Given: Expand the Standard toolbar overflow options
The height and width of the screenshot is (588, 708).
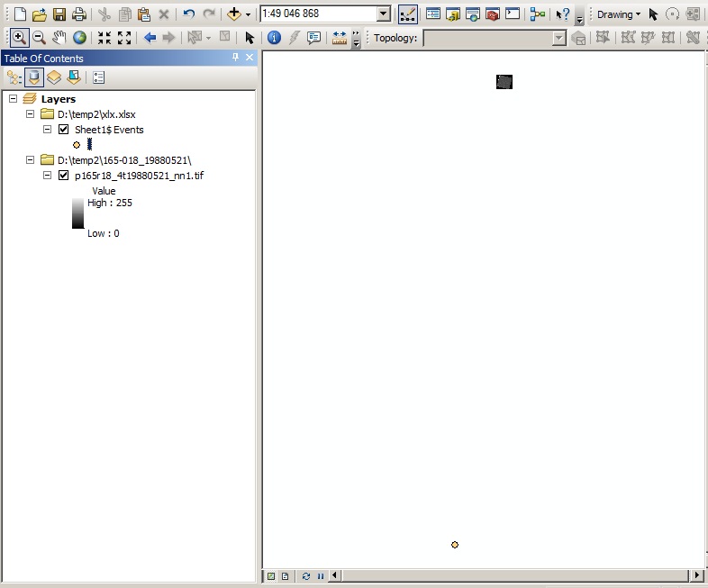Looking at the screenshot, I should pyautogui.click(x=580, y=19).
